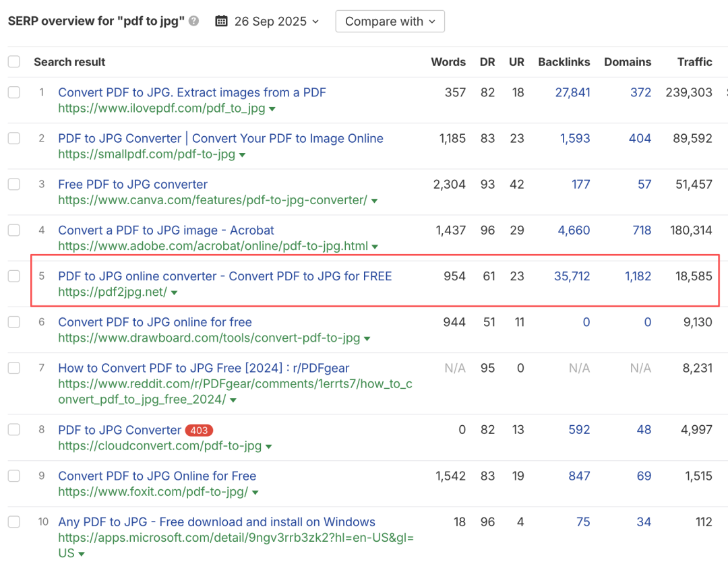Click the 35,712 backlinks count
The height and width of the screenshot is (566, 728).
click(572, 276)
